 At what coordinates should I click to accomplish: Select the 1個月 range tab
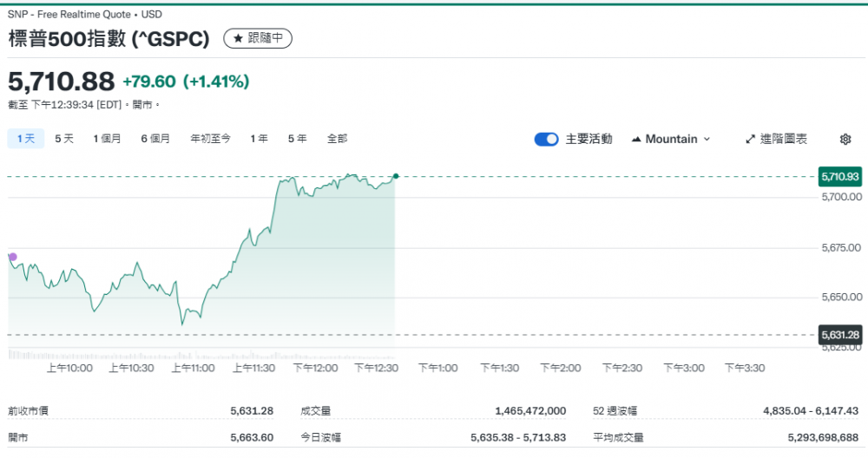(x=107, y=138)
